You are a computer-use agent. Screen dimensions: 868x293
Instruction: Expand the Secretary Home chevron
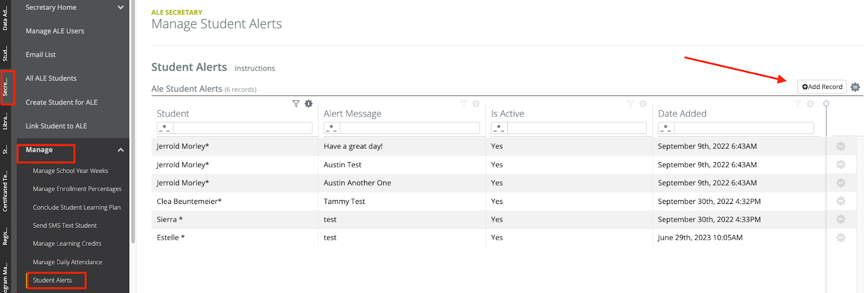(120, 8)
